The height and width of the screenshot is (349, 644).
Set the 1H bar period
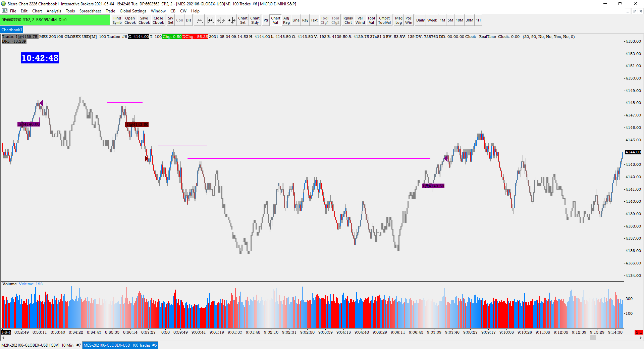[478, 20]
